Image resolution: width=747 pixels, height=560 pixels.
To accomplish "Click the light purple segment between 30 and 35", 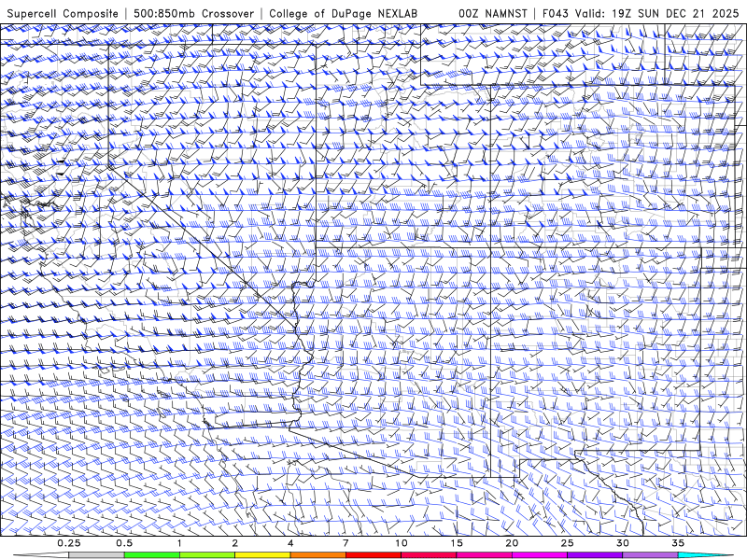I will 650,555.
